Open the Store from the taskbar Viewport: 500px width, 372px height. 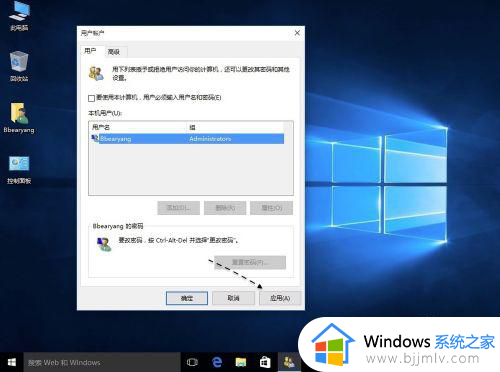[x=265, y=362]
